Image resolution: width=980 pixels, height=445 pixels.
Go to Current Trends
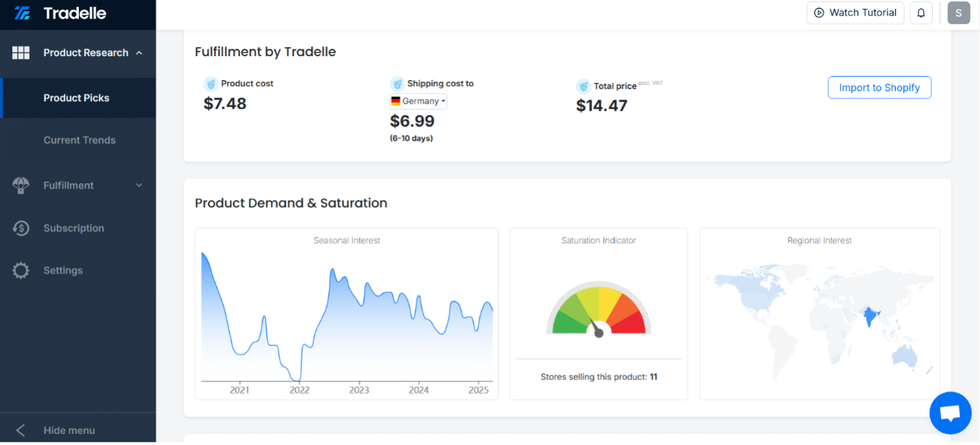click(79, 140)
